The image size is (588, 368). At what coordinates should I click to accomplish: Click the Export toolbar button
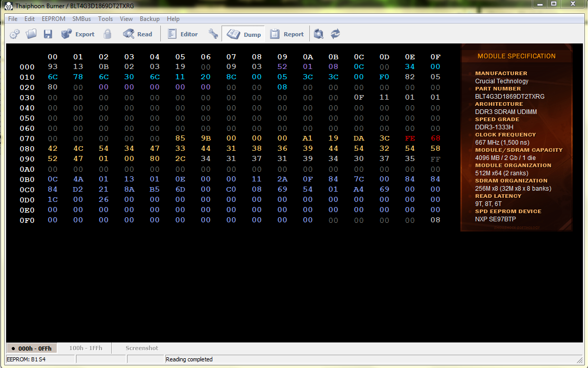click(x=78, y=34)
